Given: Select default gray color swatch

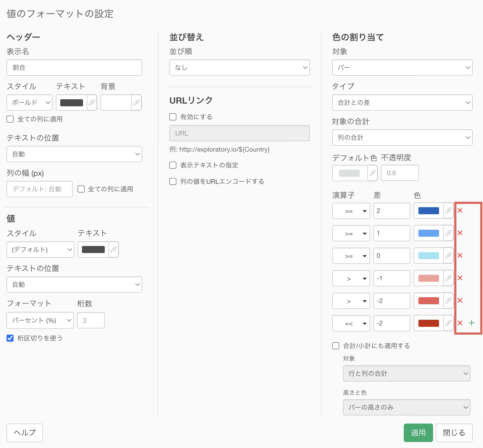Looking at the screenshot, I should click(x=349, y=173).
